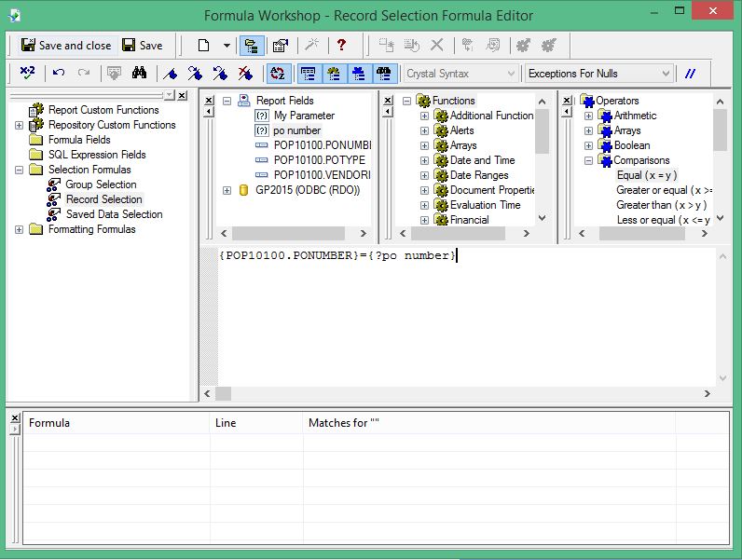Toggle the Field Tree visibility icon
Viewport: 742px width, 560px height.
coord(308,74)
